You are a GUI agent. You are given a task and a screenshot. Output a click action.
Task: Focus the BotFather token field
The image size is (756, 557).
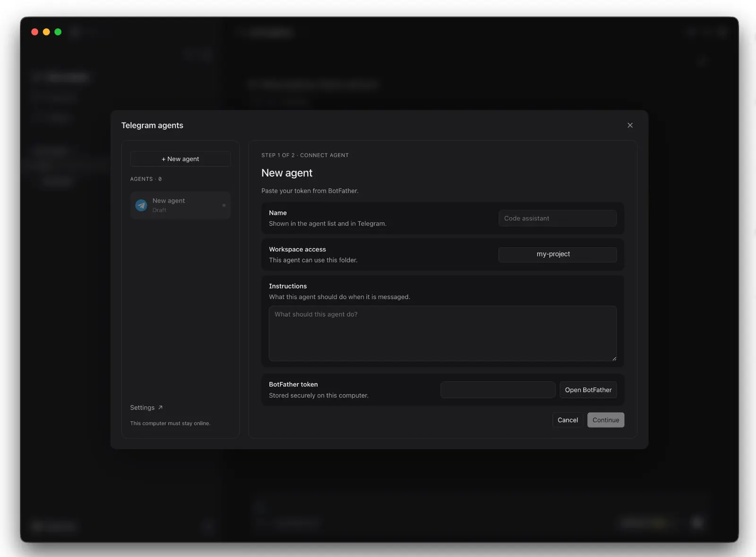498,390
